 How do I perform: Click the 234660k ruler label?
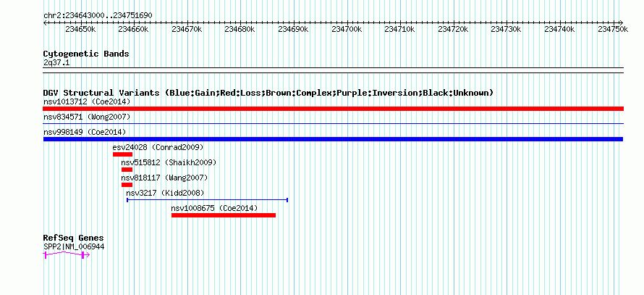134,29
